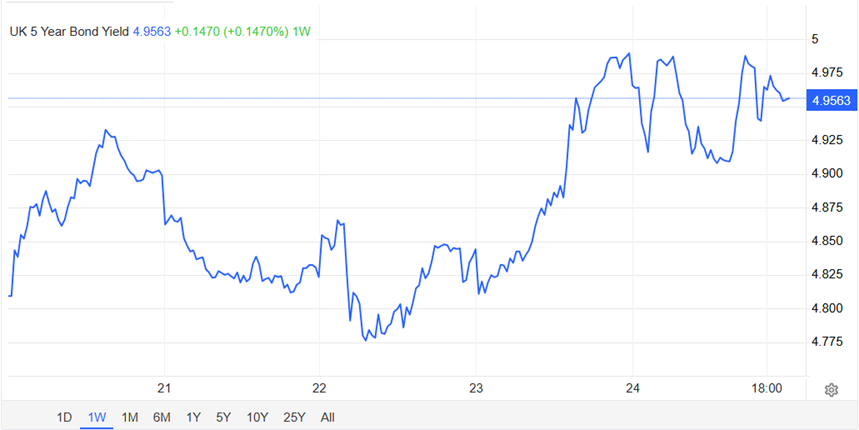Select the All time range

[328, 417]
